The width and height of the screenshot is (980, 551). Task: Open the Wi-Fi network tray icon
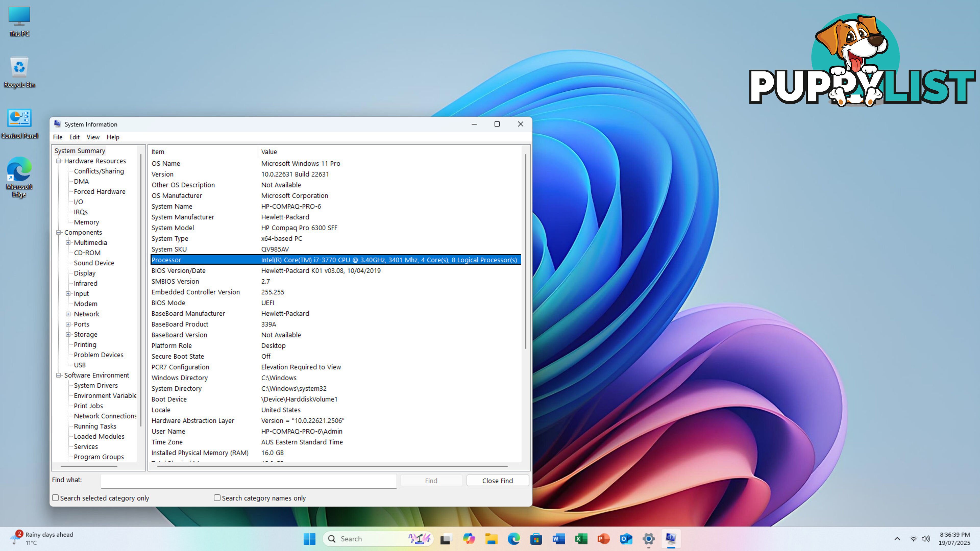pyautogui.click(x=913, y=539)
